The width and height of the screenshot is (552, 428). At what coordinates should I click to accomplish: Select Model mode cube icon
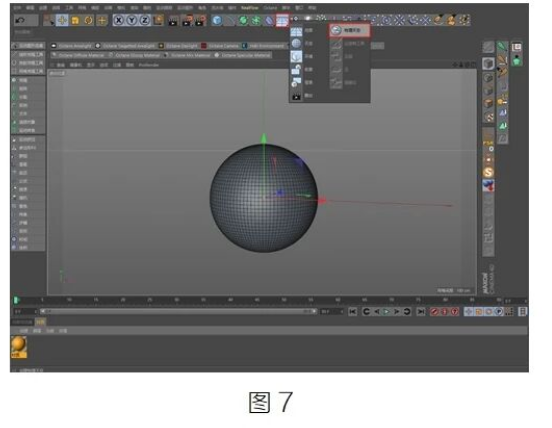pos(488,64)
